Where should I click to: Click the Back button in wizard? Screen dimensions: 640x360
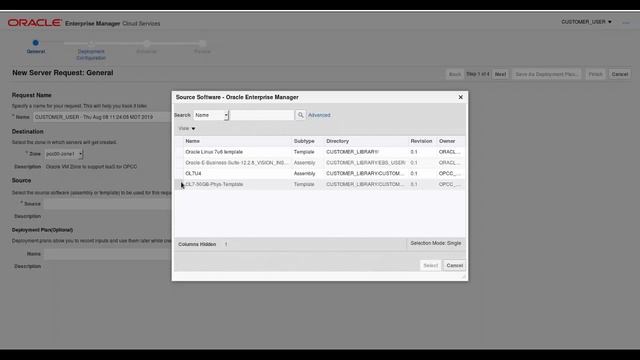[x=455, y=74]
